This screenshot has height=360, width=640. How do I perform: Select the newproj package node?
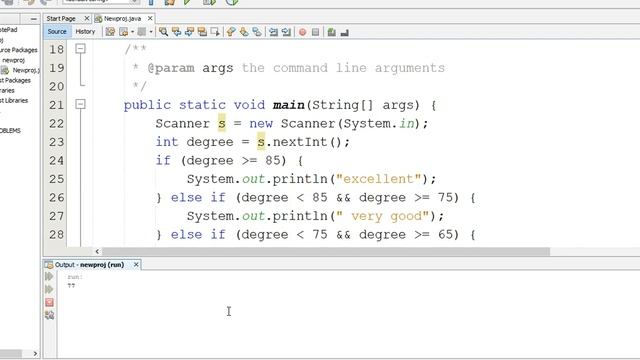(x=13, y=60)
